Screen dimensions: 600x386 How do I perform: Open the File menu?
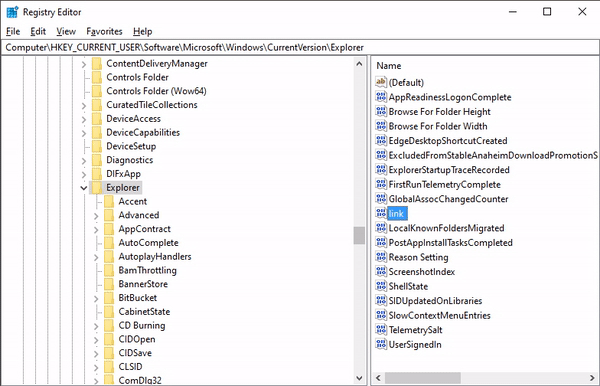pos(13,31)
